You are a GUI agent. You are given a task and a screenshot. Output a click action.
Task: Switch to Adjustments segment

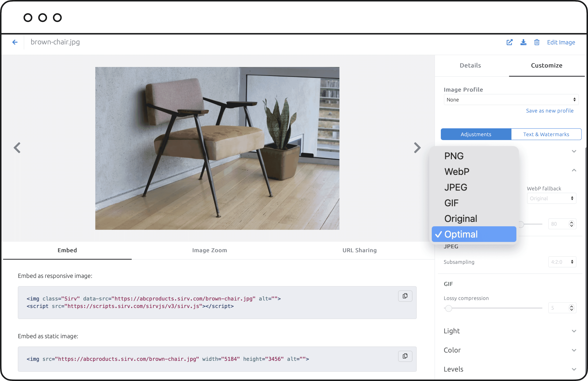[476, 134]
